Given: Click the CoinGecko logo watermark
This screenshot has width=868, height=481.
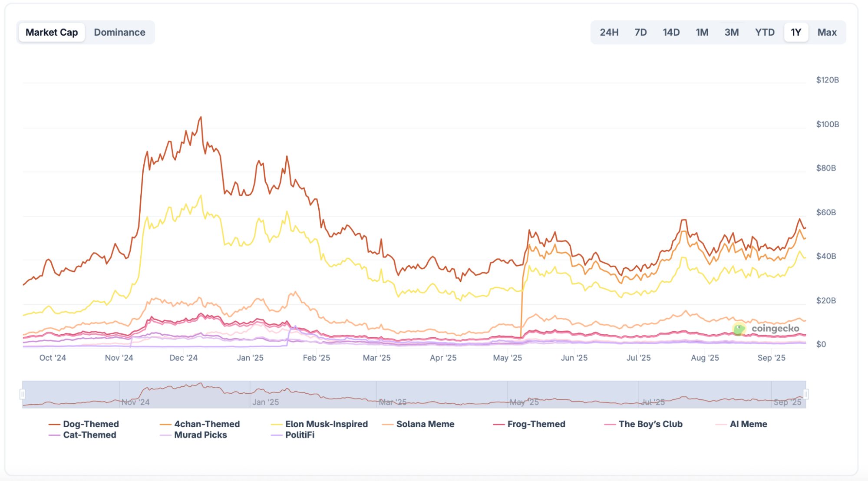Looking at the screenshot, I should [x=766, y=329].
